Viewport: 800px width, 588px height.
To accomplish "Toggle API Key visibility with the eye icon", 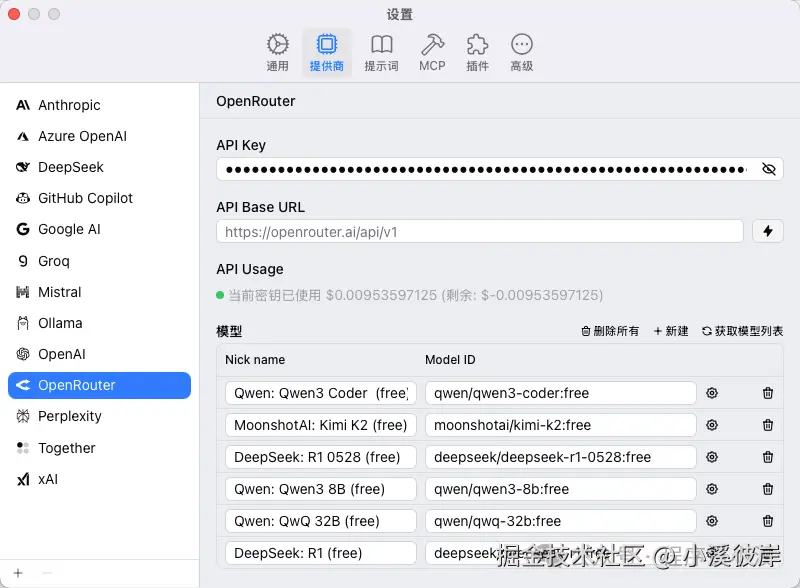I will coord(767,168).
